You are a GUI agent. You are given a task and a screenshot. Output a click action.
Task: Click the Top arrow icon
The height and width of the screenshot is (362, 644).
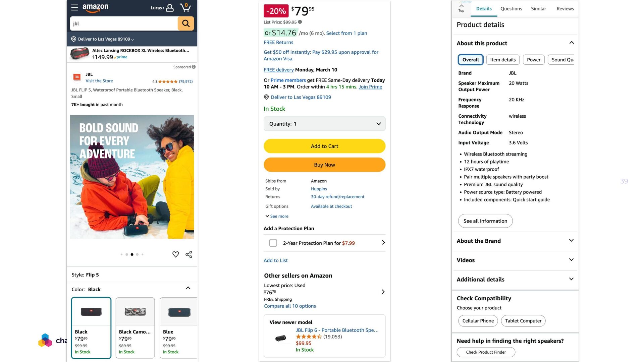click(461, 8)
